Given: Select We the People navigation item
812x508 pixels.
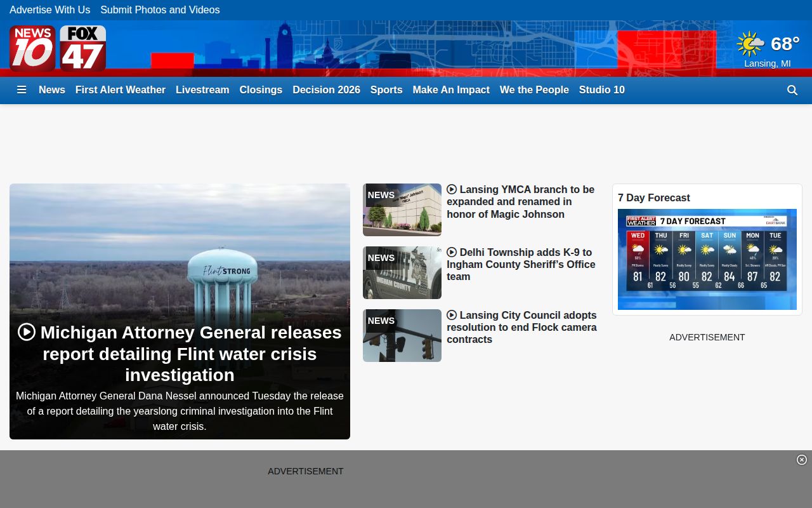Looking at the screenshot, I should click(534, 90).
